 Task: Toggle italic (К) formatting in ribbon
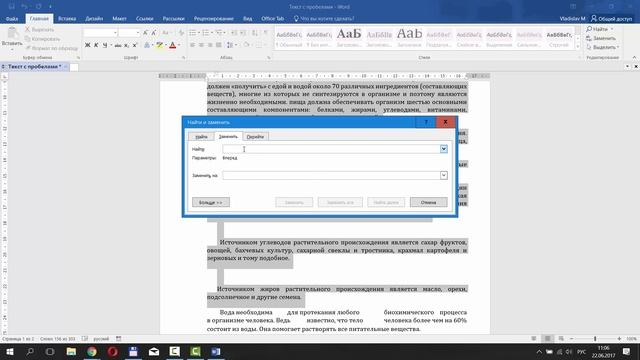96,45
